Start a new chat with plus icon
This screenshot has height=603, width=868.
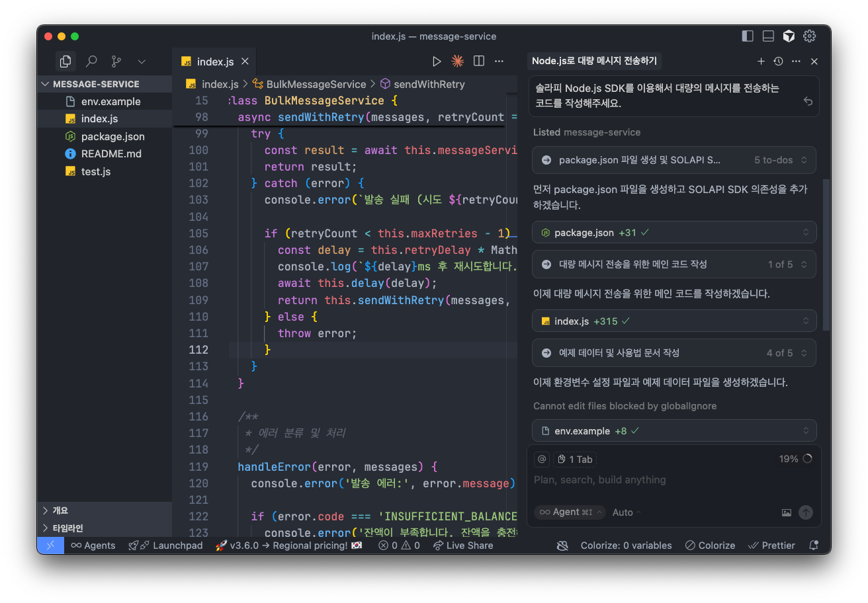[761, 61]
